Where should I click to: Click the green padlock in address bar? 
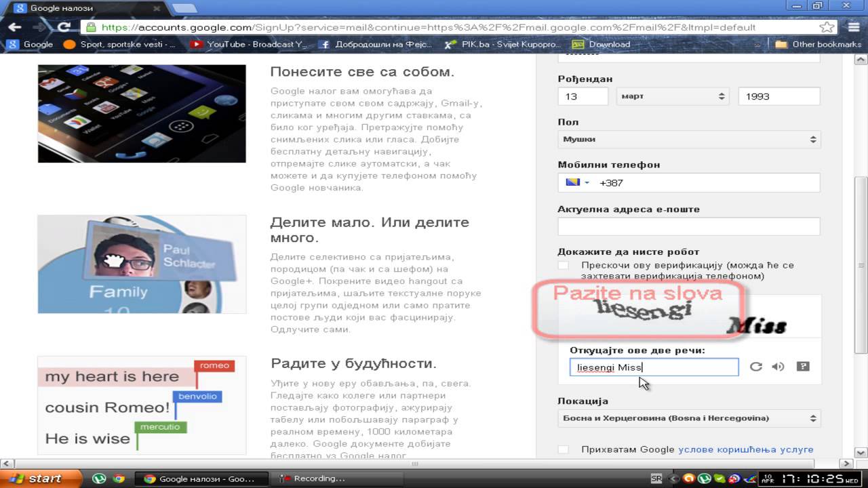click(x=91, y=28)
